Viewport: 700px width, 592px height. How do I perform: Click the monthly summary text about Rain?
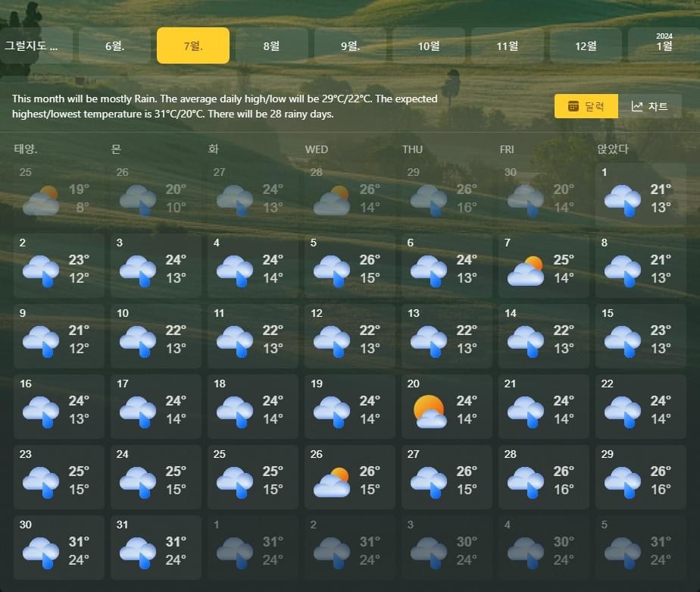click(x=224, y=106)
